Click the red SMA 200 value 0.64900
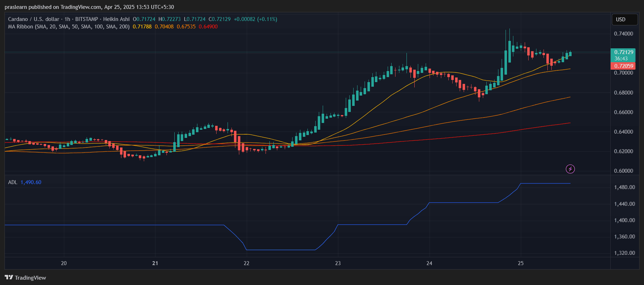 (208, 27)
